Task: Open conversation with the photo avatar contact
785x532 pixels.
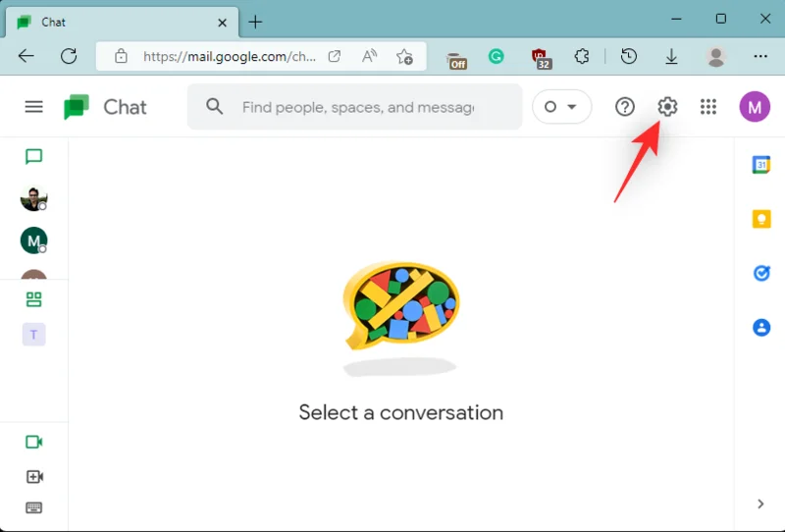Action: pyautogui.click(x=33, y=198)
